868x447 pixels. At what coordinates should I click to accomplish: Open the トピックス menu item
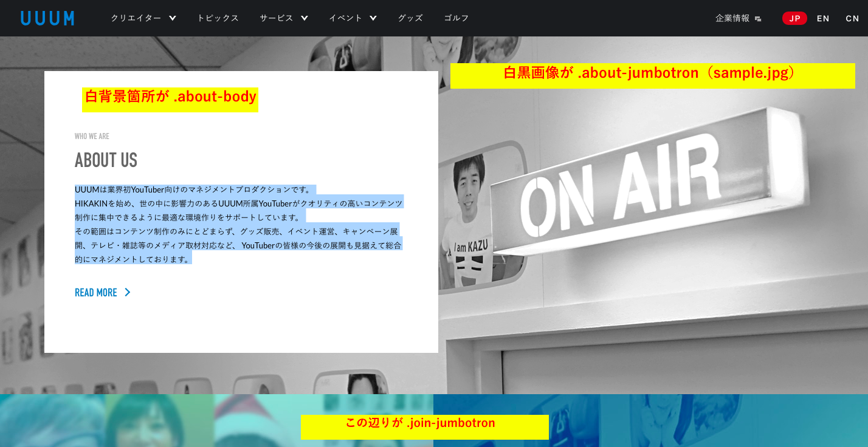tap(218, 18)
